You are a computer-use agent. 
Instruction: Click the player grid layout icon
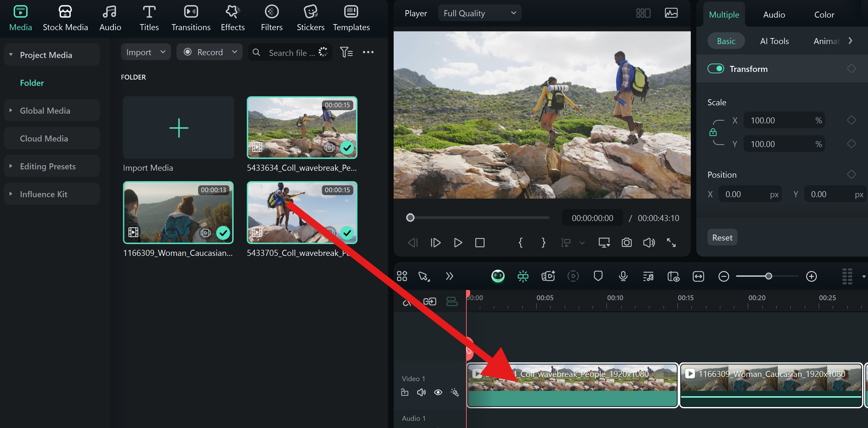click(643, 13)
